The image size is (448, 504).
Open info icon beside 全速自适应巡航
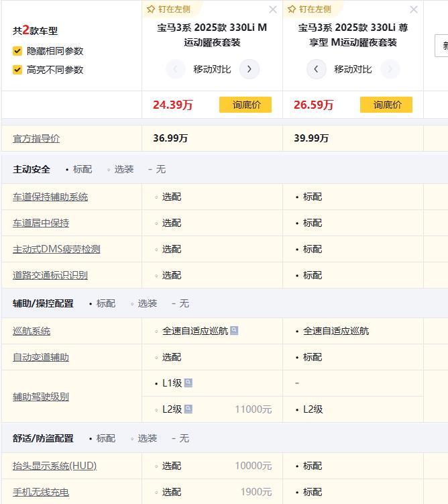tap(235, 330)
